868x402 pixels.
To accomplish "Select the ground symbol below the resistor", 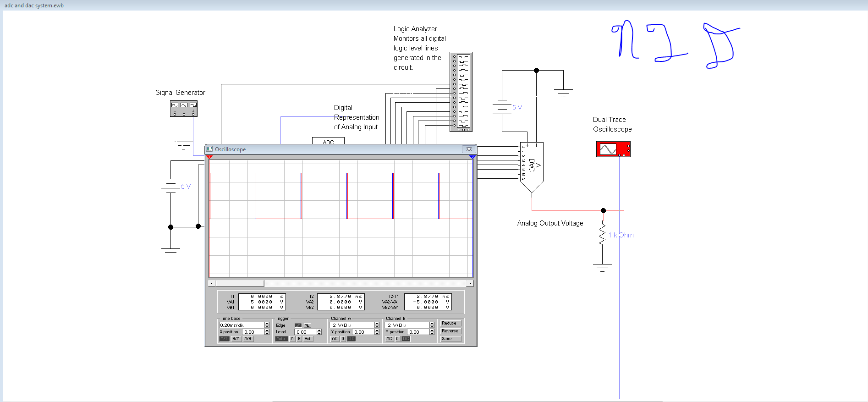I will point(602,268).
